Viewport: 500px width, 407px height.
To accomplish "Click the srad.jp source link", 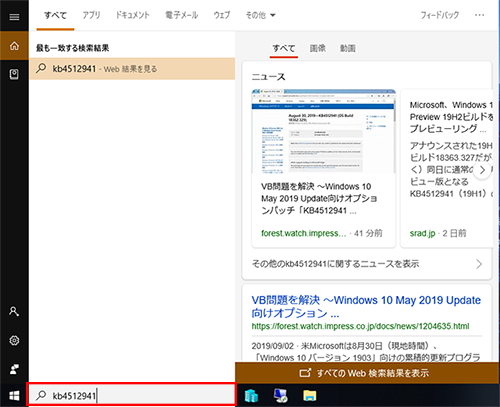I will point(422,233).
